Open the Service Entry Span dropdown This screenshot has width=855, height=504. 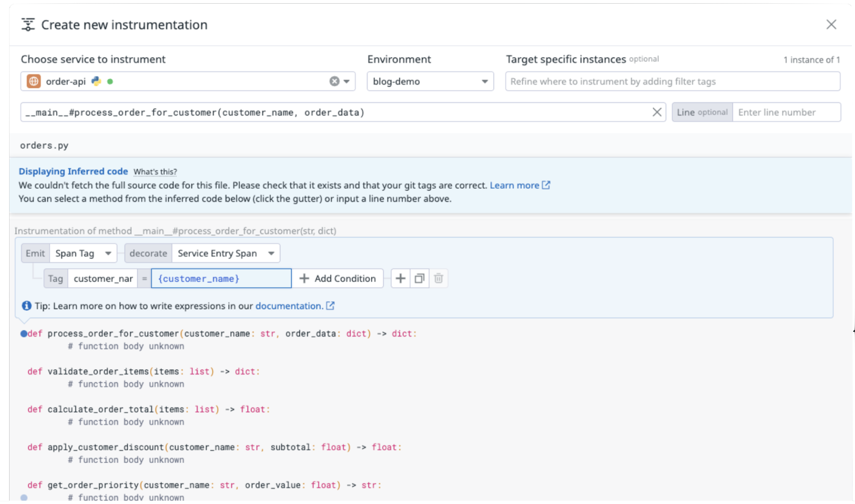click(x=226, y=253)
